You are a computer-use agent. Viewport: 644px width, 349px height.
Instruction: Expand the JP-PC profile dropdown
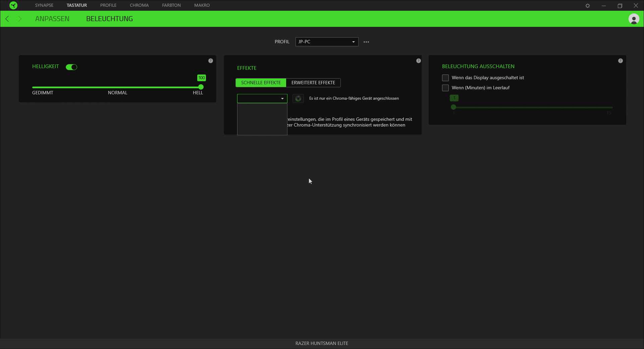[327, 42]
